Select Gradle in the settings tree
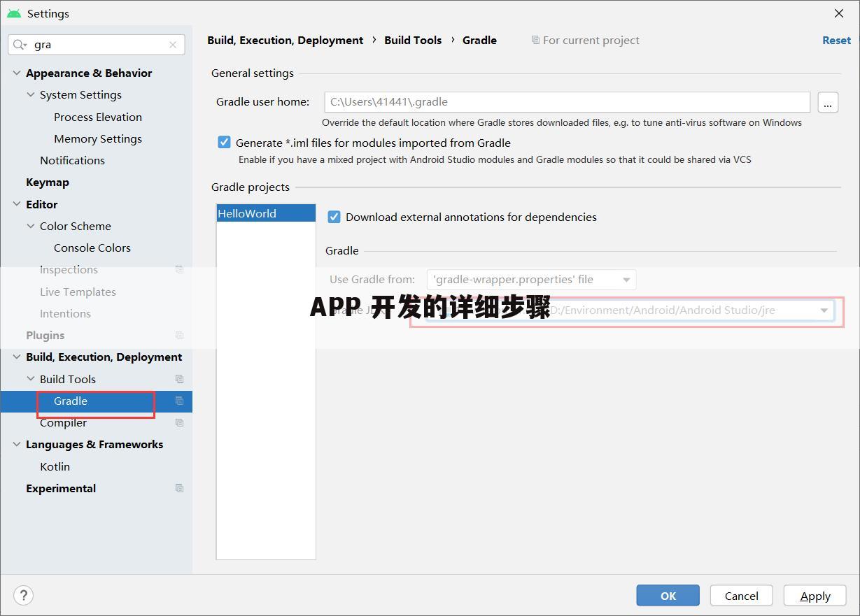The height and width of the screenshot is (616, 860). [x=71, y=401]
